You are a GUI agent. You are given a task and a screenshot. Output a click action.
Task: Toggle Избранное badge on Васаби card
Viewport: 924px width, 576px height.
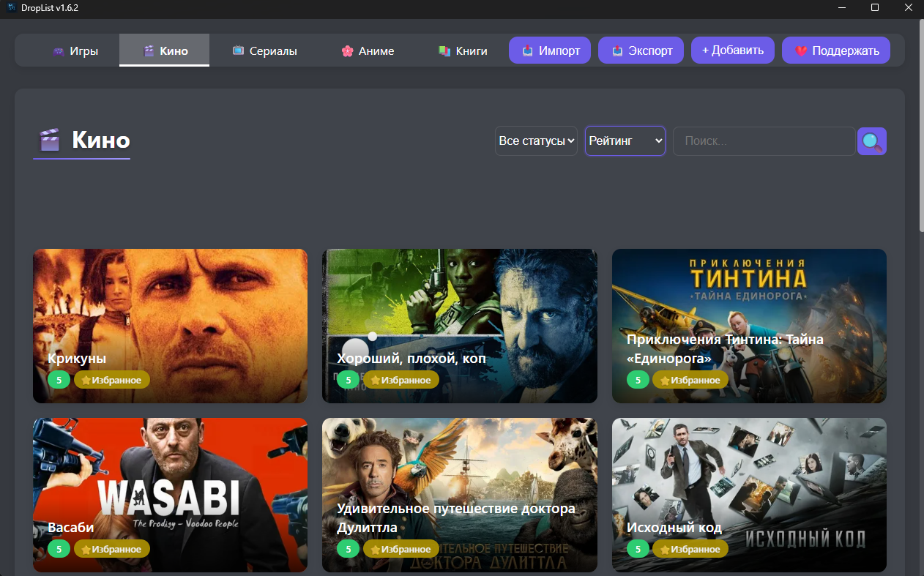pyautogui.click(x=112, y=549)
